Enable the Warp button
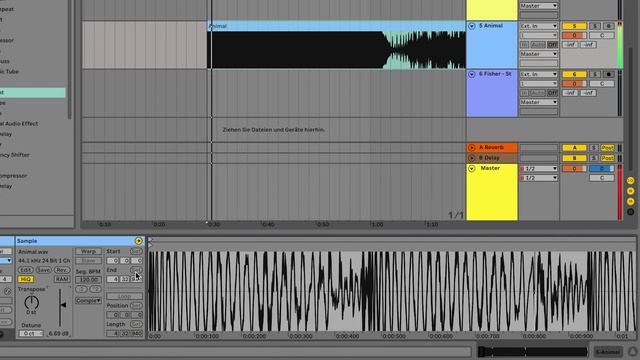Viewport: 640px width, 360px height. [x=88, y=251]
